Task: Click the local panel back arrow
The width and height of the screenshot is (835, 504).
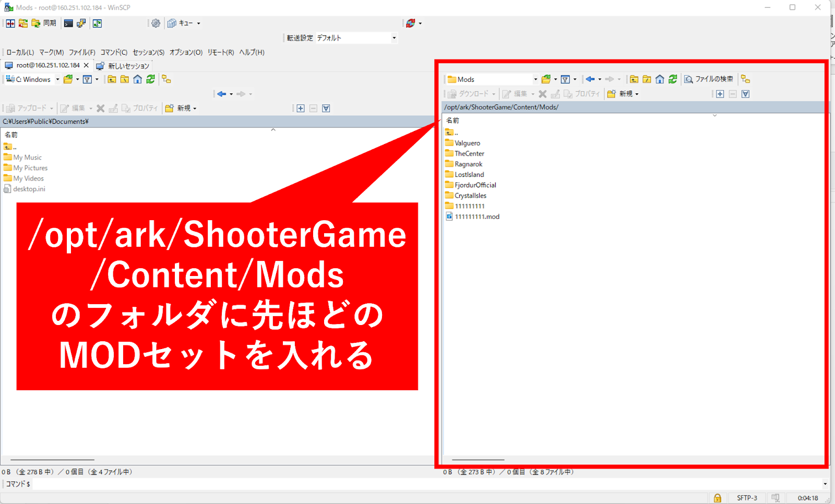Action: point(222,94)
